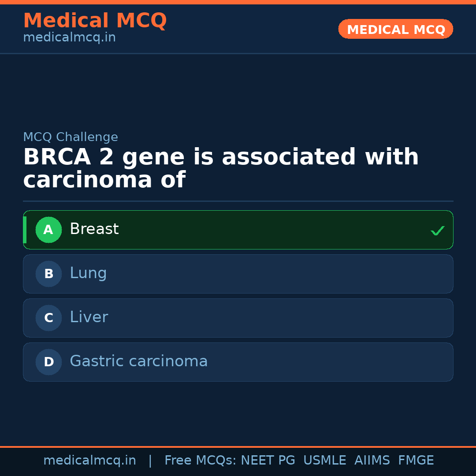Select the Breast answer option
The width and height of the screenshot is (476, 476).
[x=238, y=230]
